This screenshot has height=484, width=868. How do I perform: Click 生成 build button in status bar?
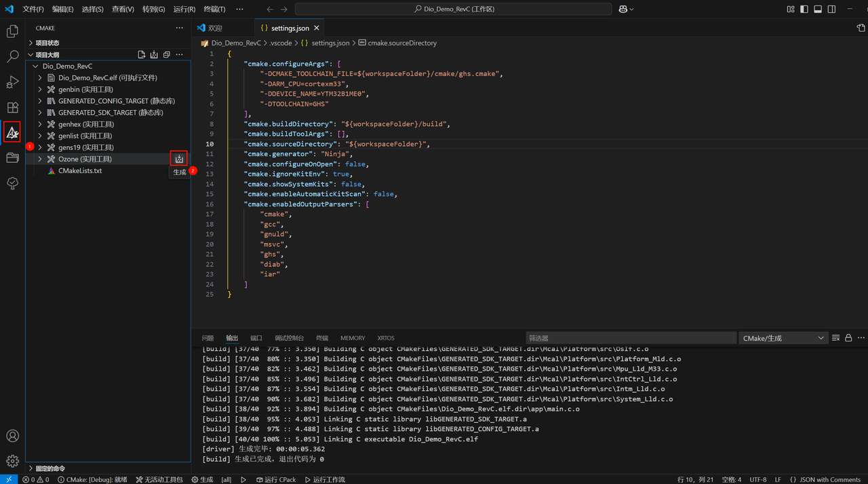[202, 479]
